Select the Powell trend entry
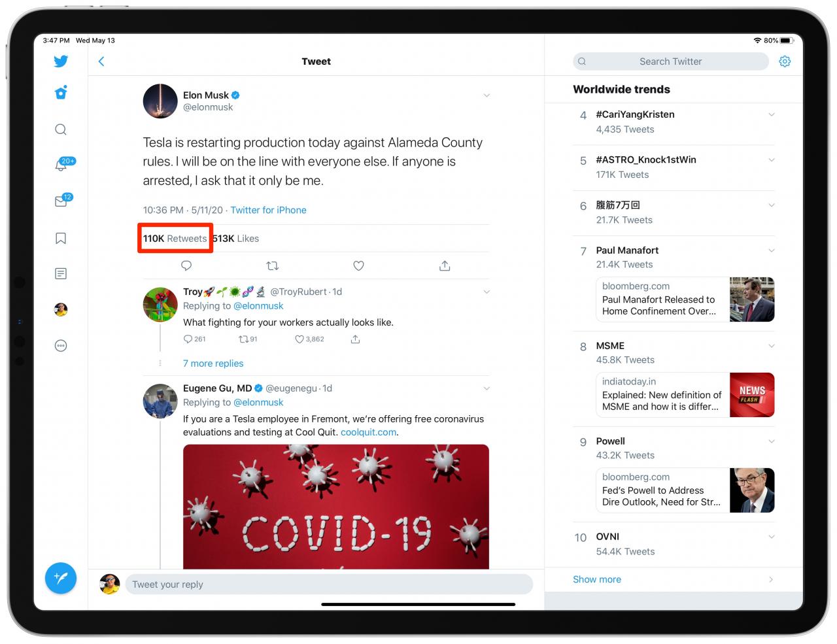 (674, 448)
